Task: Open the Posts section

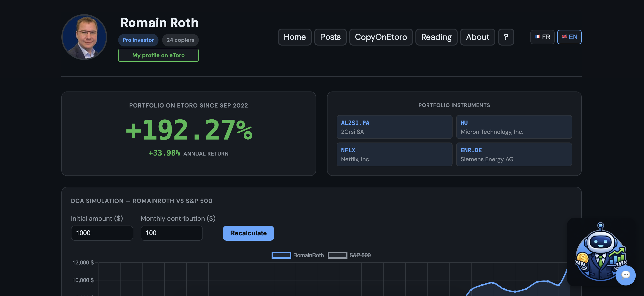Action: [x=330, y=37]
